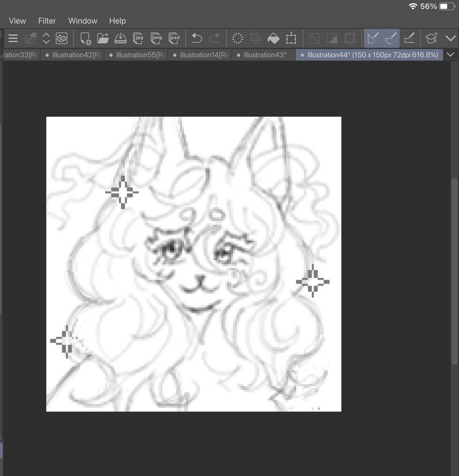The image size is (459, 476).
Task: Tap the Wi-Fi status icon
Action: [x=413, y=6]
